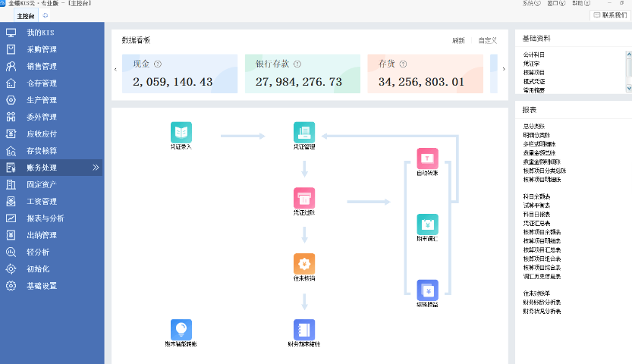Click the 结转损益 profit-loss carryover icon
This screenshot has width=632, height=364.
click(427, 290)
